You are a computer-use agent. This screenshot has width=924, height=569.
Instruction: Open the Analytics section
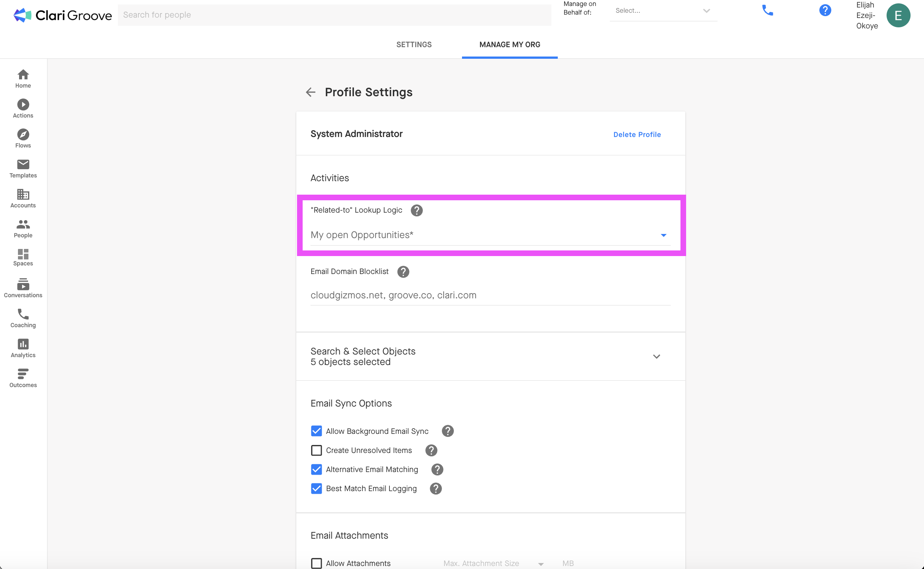[23, 348]
